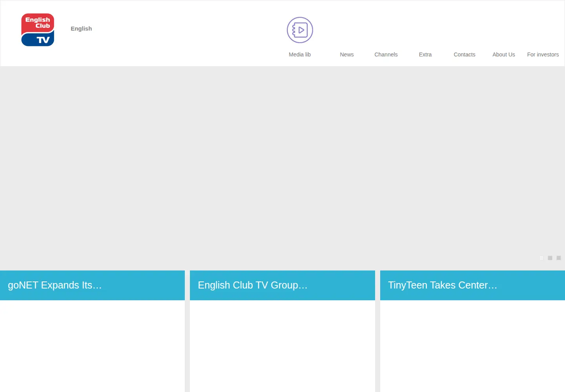
Task: Switch to the second carousel slide dot
Action: (550, 258)
